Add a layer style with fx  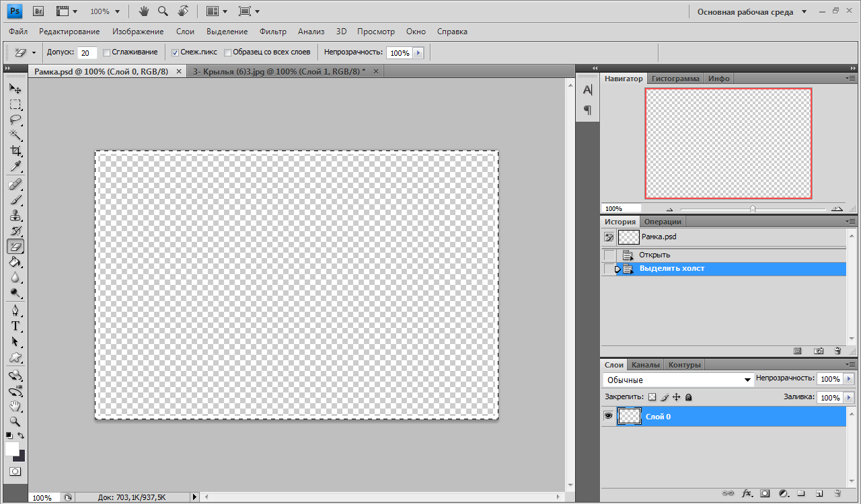tap(747, 493)
